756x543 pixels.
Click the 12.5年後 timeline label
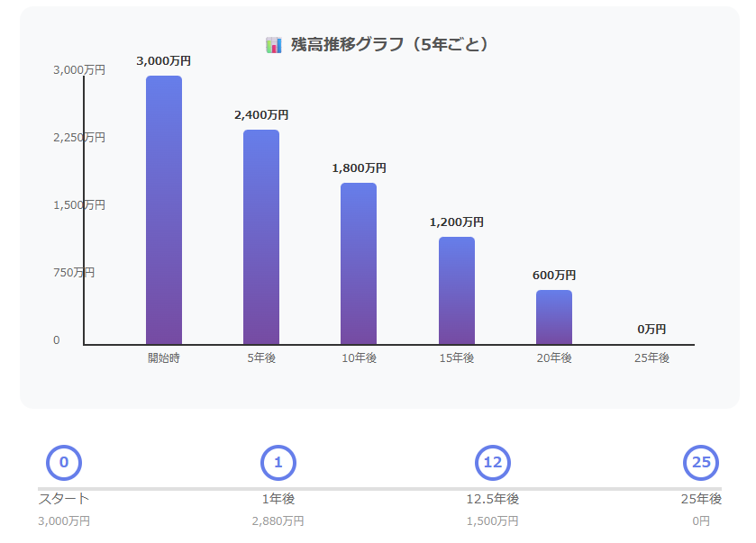point(493,499)
